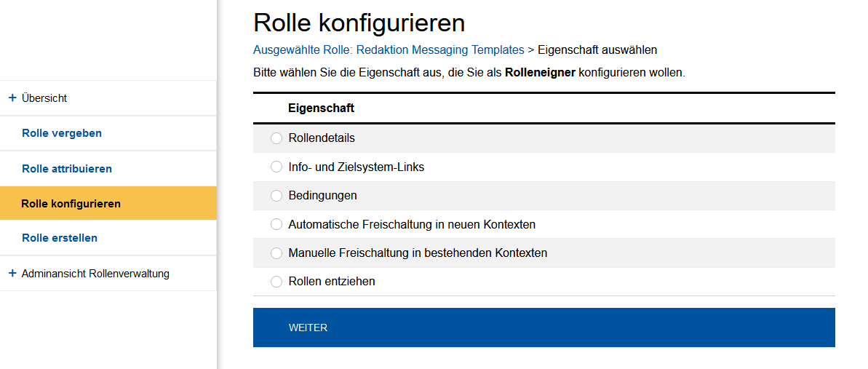Pick the Automatische Freischaltung in neuen Kontexten radio button

tap(276, 224)
